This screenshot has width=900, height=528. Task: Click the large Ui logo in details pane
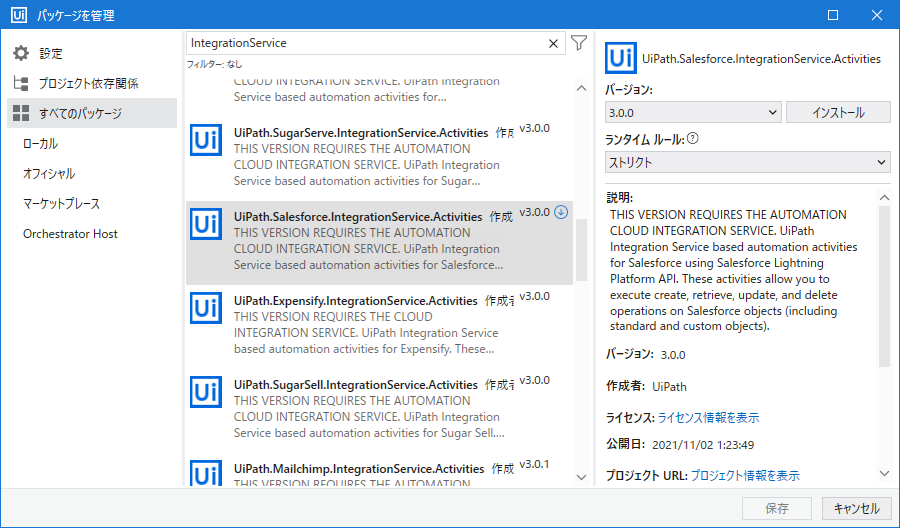click(x=620, y=58)
